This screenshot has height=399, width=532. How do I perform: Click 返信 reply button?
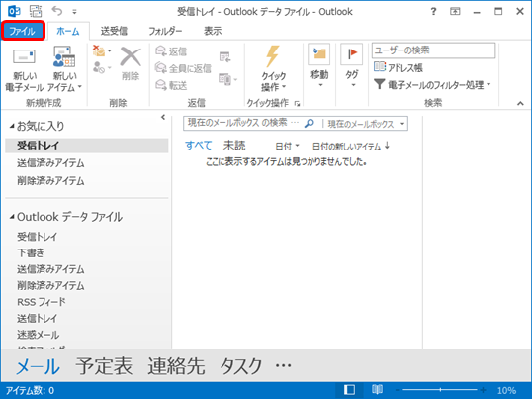pyautogui.click(x=171, y=51)
